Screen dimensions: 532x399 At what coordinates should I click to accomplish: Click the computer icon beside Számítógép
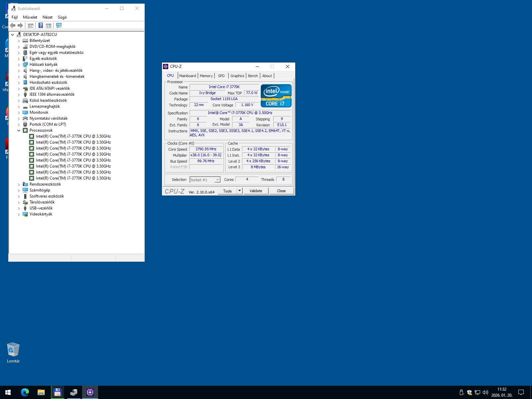tap(25, 190)
